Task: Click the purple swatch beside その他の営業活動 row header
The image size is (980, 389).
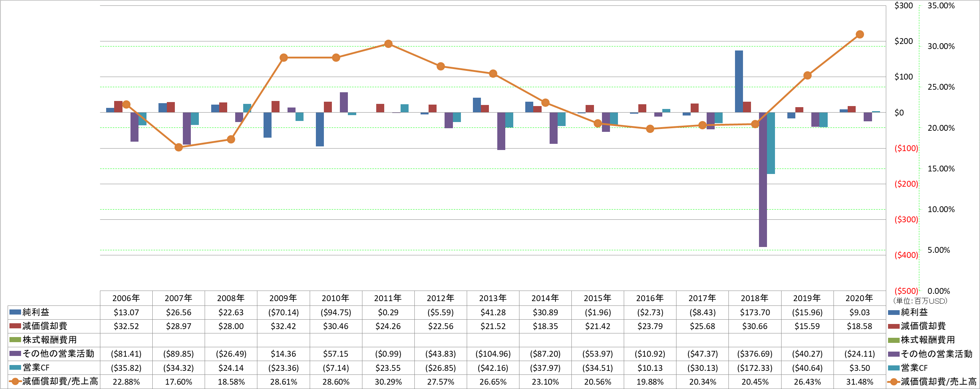Action: (15, 354)
